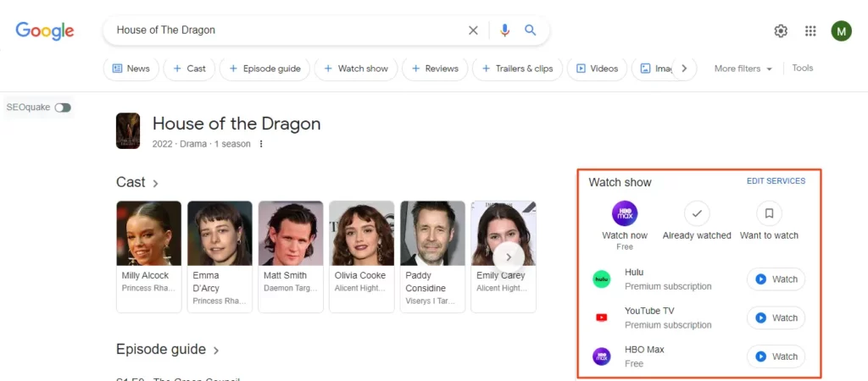This screenshot has height=381, width=868.
Task: Open the More filters dropdown
Action: point(743,69)
